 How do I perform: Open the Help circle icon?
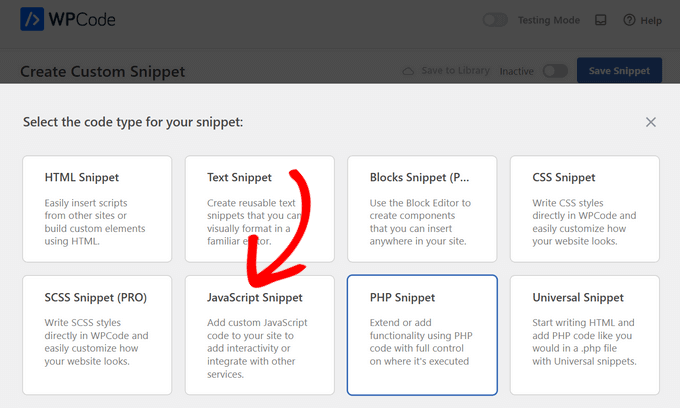pos(629,20)
